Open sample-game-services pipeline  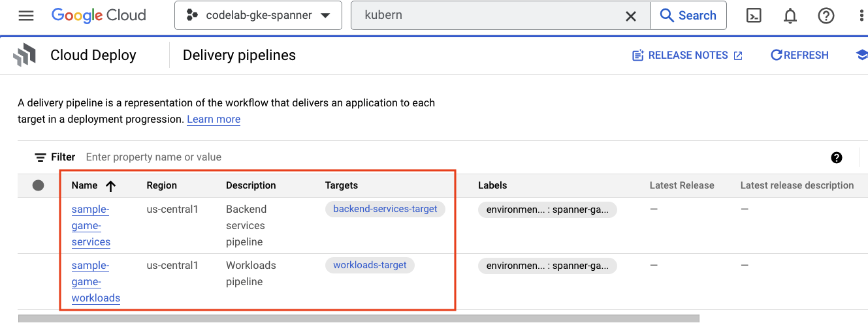(x=91, y=225)
